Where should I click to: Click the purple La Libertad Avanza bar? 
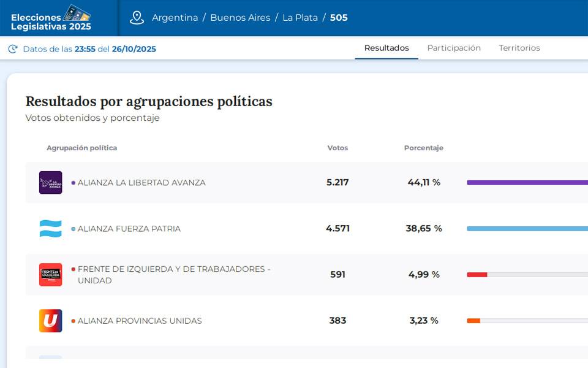point(527,183)
